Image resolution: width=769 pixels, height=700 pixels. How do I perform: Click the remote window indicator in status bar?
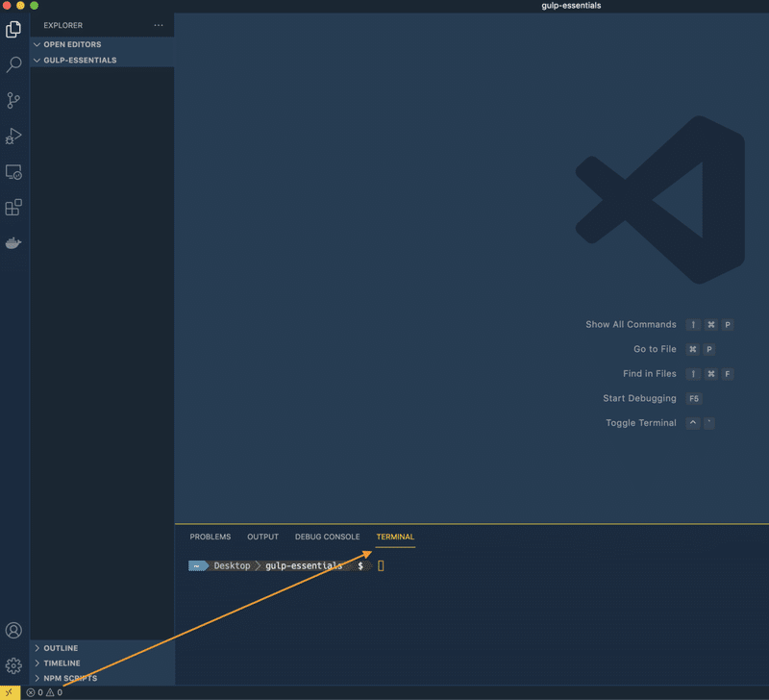(x=10, y=692)
